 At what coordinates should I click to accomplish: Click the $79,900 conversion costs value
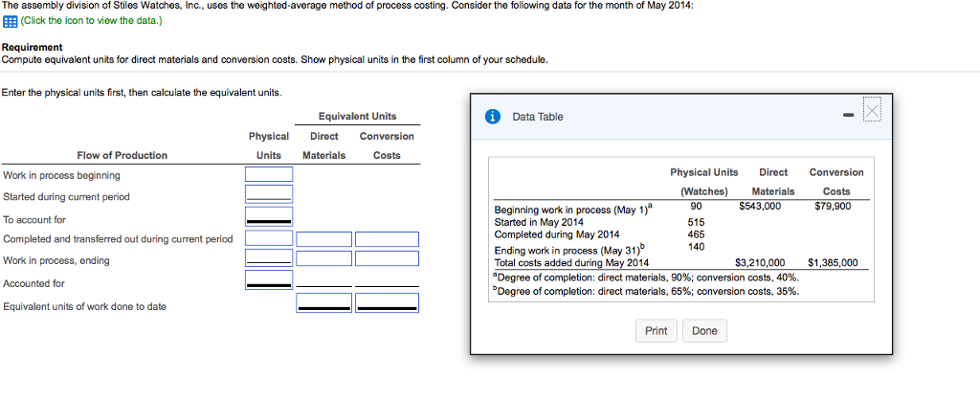pos(833,206)
